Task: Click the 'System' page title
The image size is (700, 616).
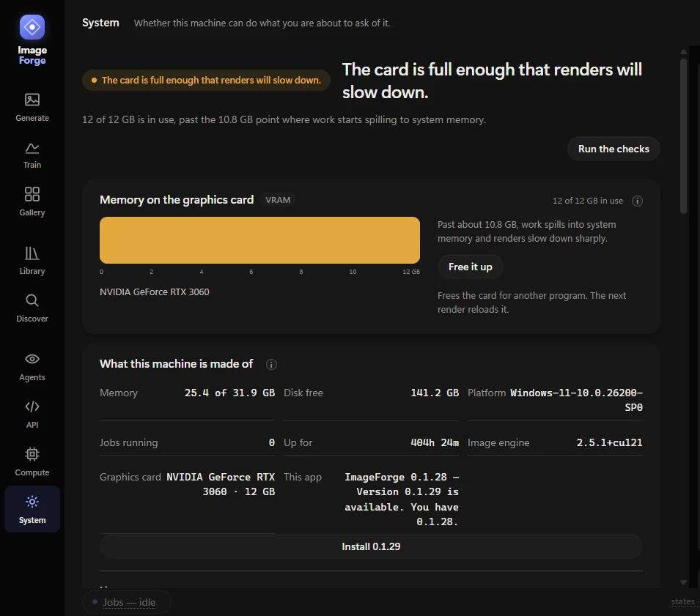Action: (100, 23)
